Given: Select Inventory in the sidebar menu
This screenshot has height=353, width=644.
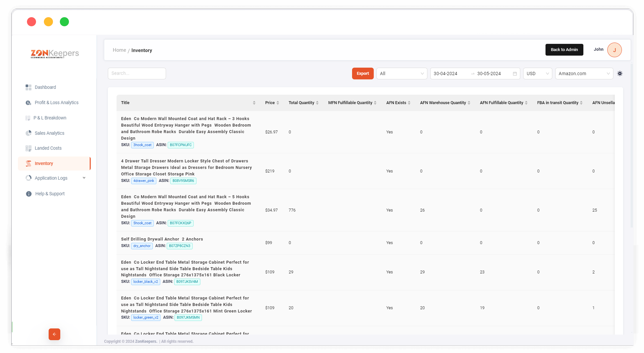Looking at the screenshot, I should coord(44,164).
